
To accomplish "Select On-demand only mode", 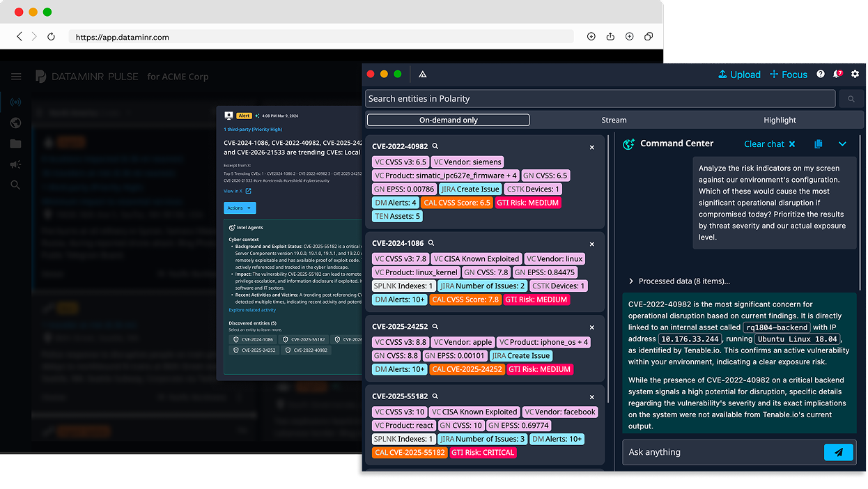I will tap(448, 120).
